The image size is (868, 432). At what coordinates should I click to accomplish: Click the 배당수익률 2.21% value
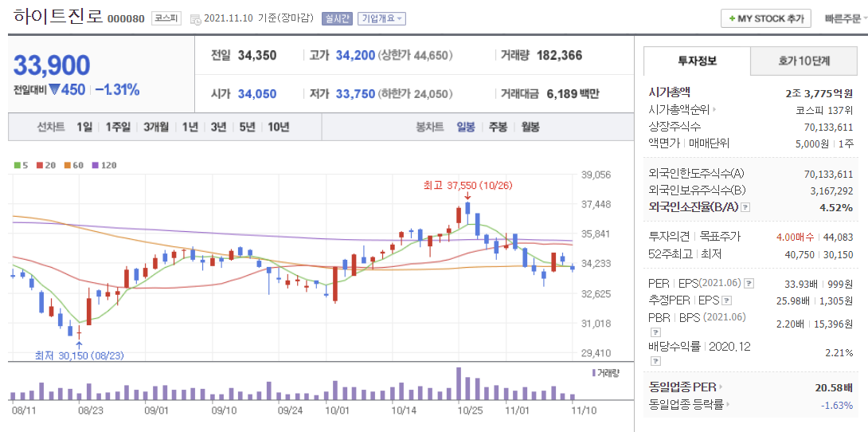pos(839,354)
